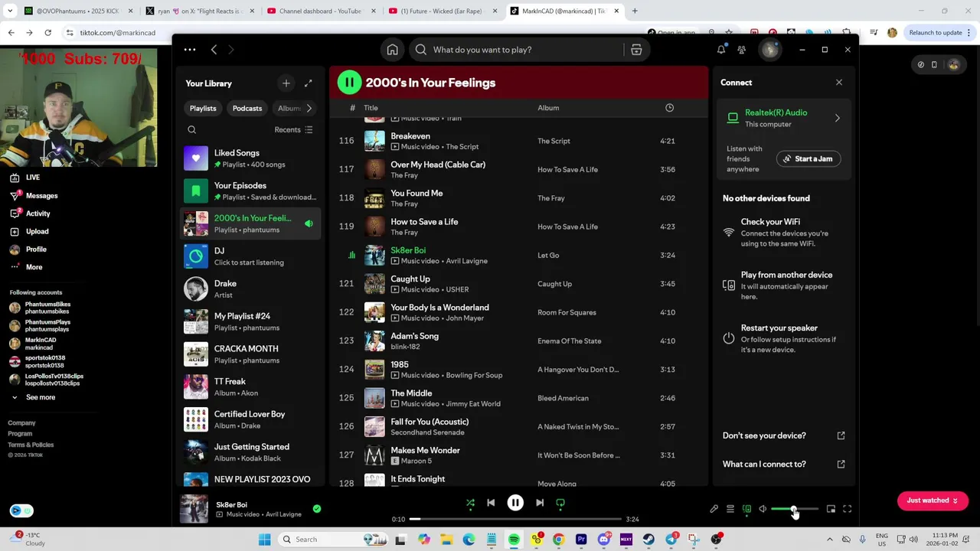Image resolution: width=980 pixels, height=551 pixels.
Task: Select the track Breakeven
Action: pyautogui.click(x=410, y=136)
